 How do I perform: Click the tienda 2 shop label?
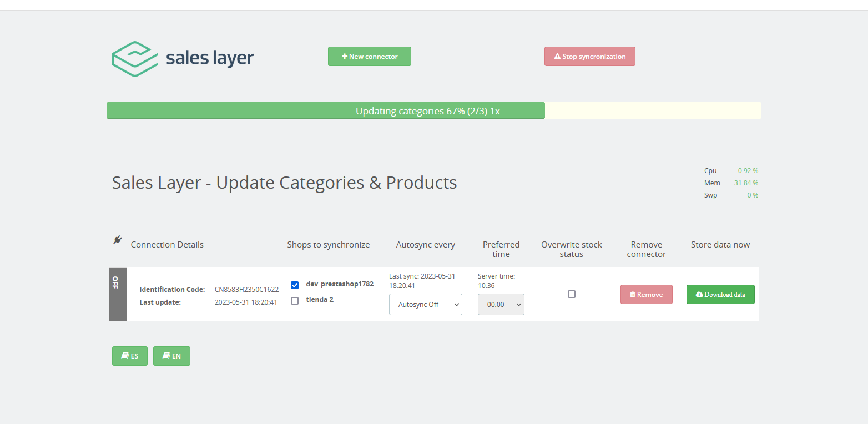(320, 299)
